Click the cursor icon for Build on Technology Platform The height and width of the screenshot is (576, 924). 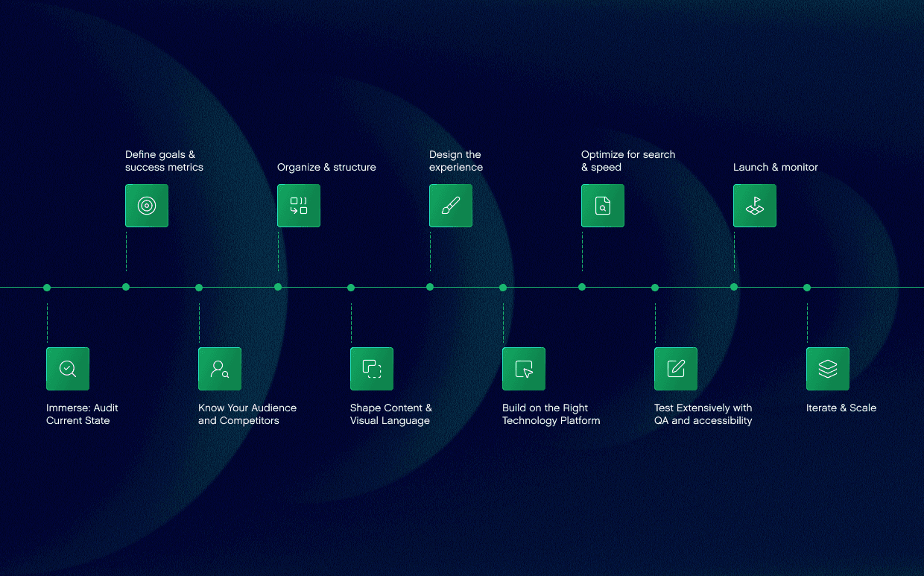pos(524,369)
